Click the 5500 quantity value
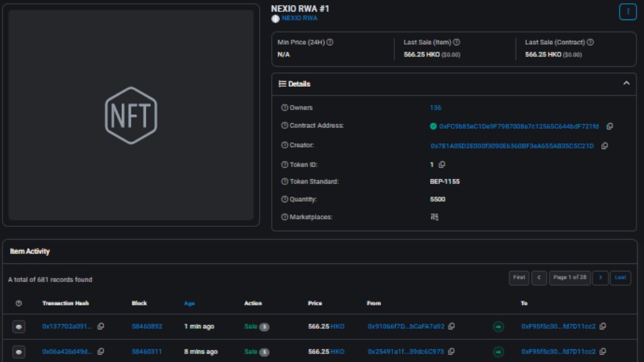Screen dimensions: 644x362 coord(438,199)
